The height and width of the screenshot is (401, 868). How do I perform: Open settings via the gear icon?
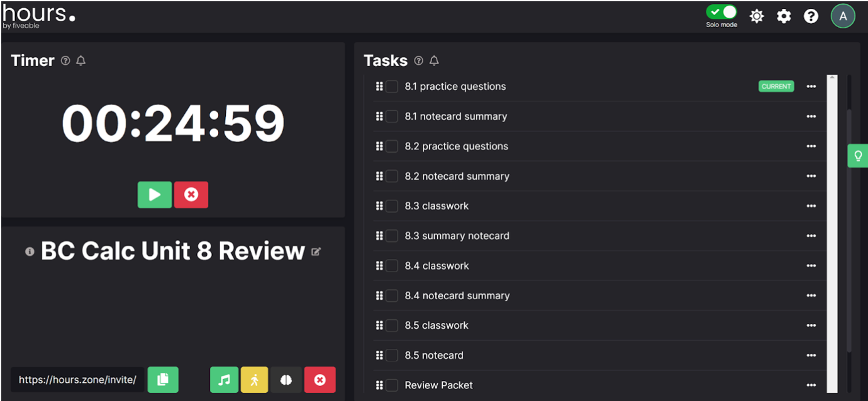784,16
